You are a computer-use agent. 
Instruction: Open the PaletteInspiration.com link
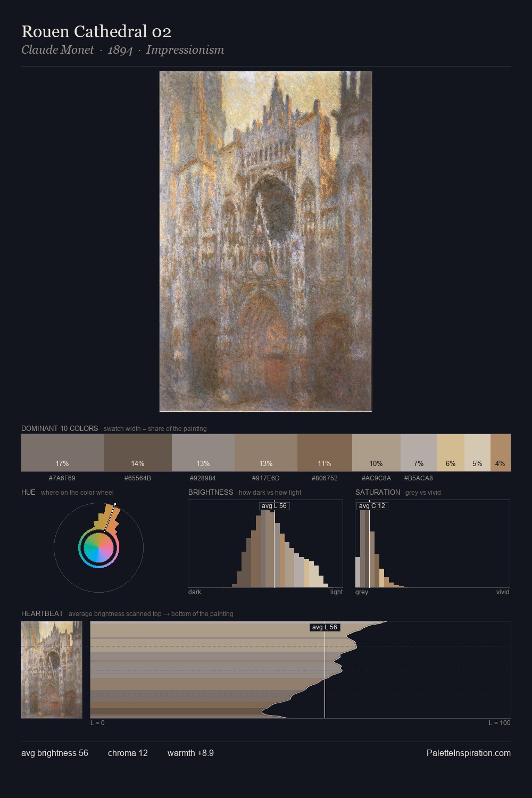point(469,753)
